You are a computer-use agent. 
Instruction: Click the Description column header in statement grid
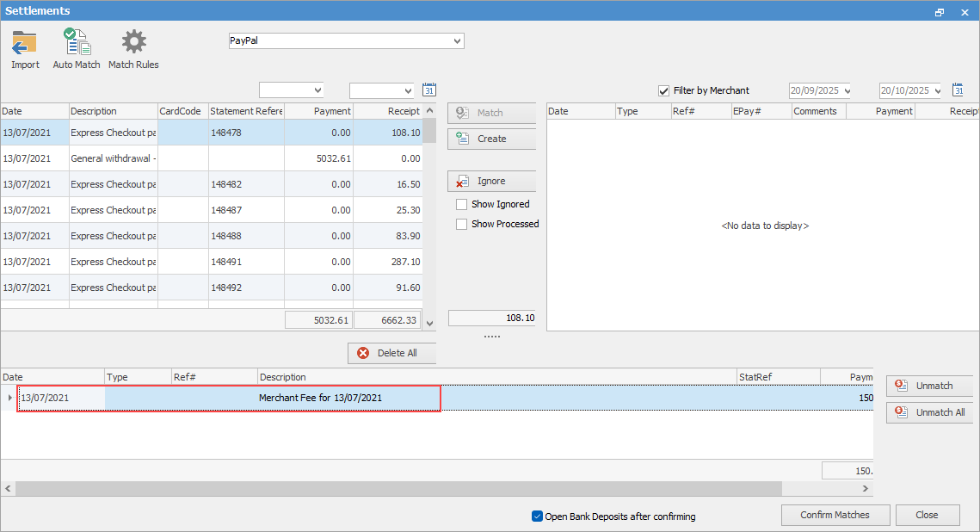pos(112,111)
